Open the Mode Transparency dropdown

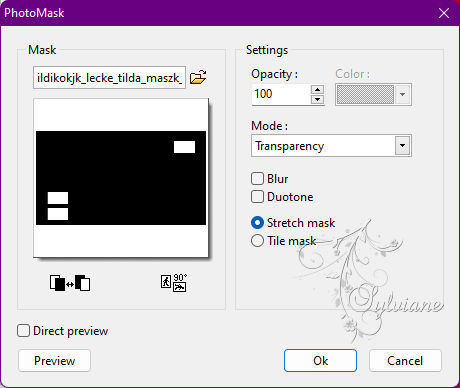[331, 146]
